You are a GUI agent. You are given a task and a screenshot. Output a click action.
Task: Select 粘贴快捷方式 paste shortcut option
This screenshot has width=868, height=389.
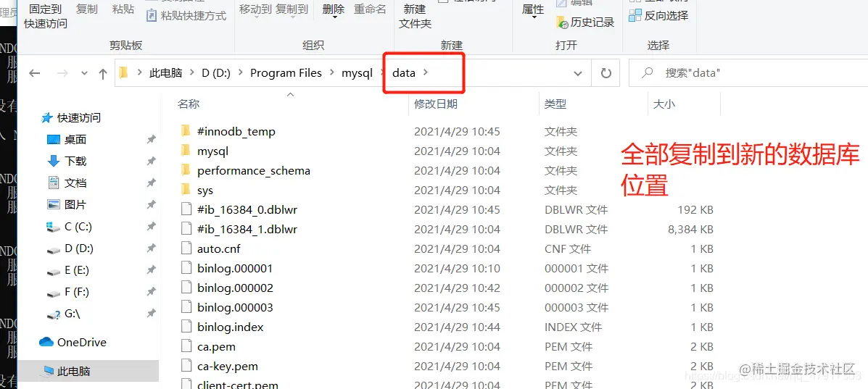click(x=186, y=16)
